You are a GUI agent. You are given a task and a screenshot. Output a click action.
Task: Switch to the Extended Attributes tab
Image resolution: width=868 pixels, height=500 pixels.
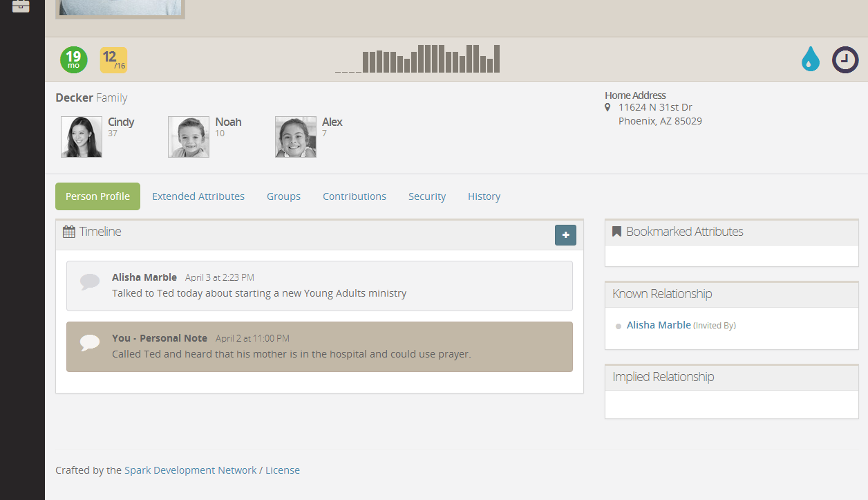(198, 196)
